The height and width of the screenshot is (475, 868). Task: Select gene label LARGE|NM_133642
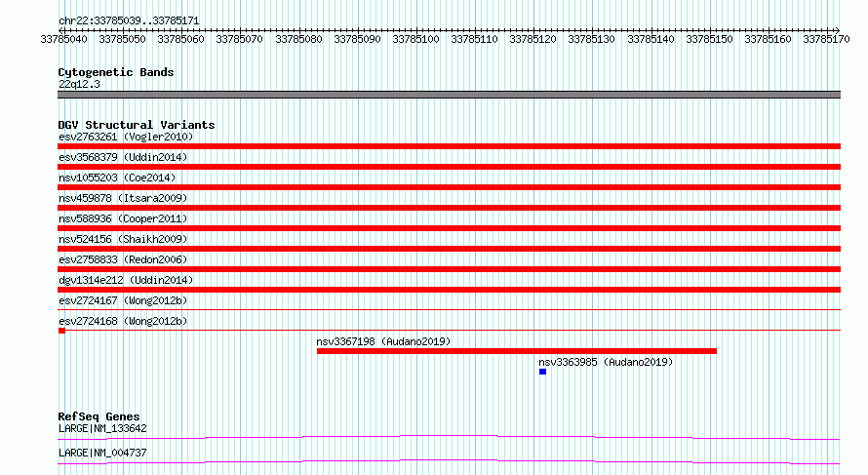pos(102,428)
